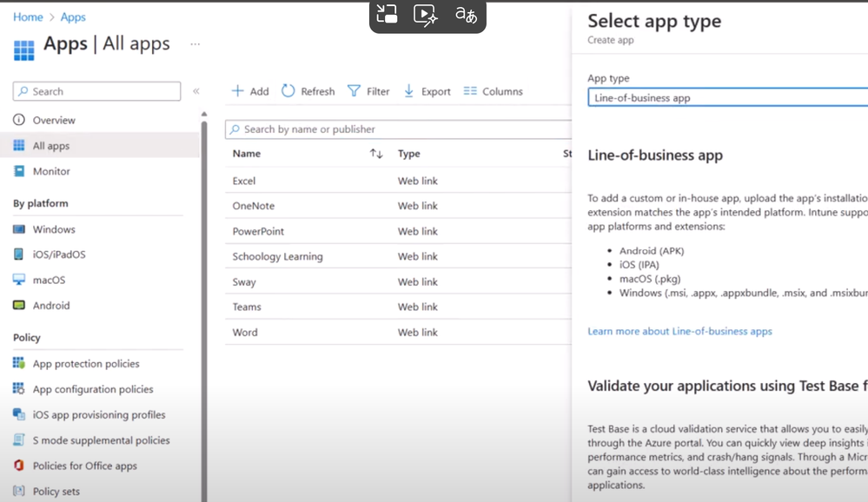The width and height of the screenshot is (868, 502).
Task: Click the sidebar vertical scrollbar
Action: [204, 304]
